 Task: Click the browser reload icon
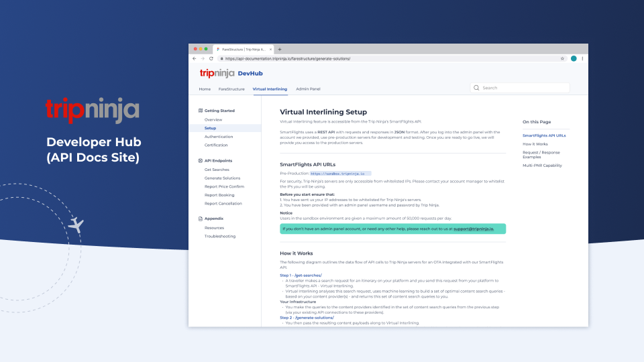point(211,59)
